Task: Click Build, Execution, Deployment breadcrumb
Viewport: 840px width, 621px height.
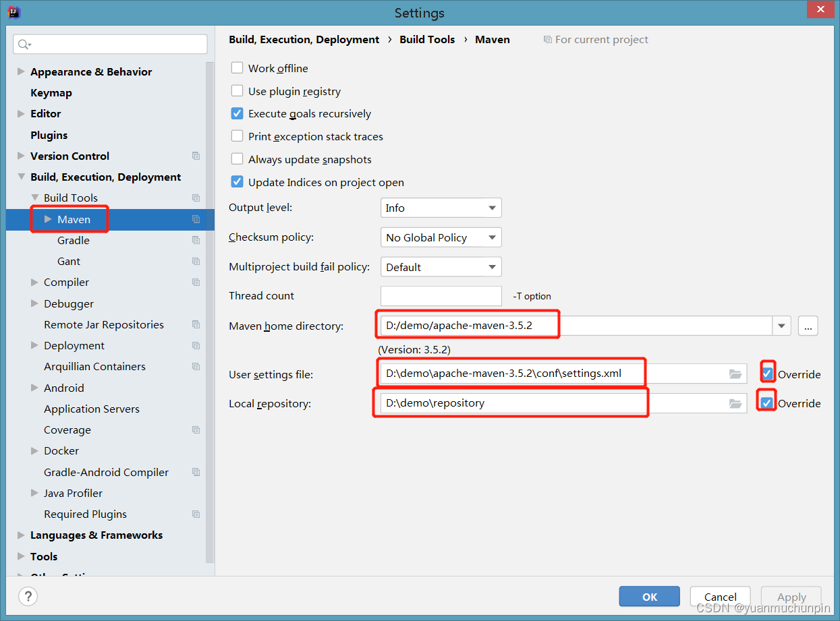Action: point(304,40)
